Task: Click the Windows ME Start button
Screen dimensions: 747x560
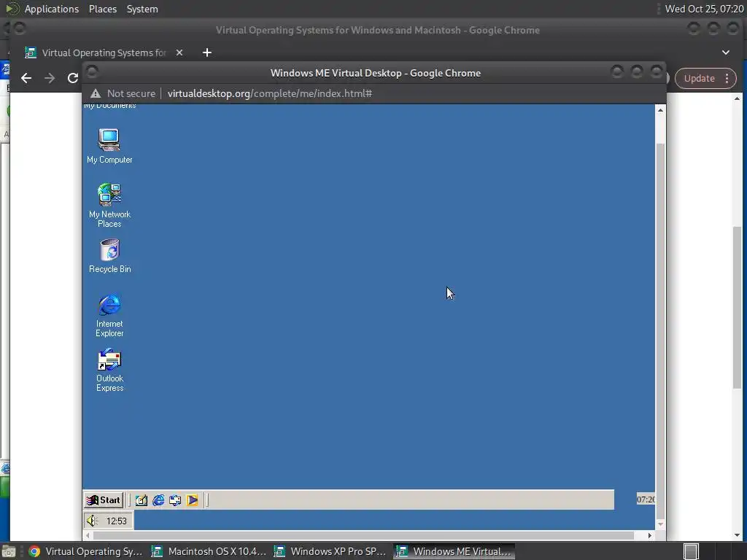Action: 104,500
